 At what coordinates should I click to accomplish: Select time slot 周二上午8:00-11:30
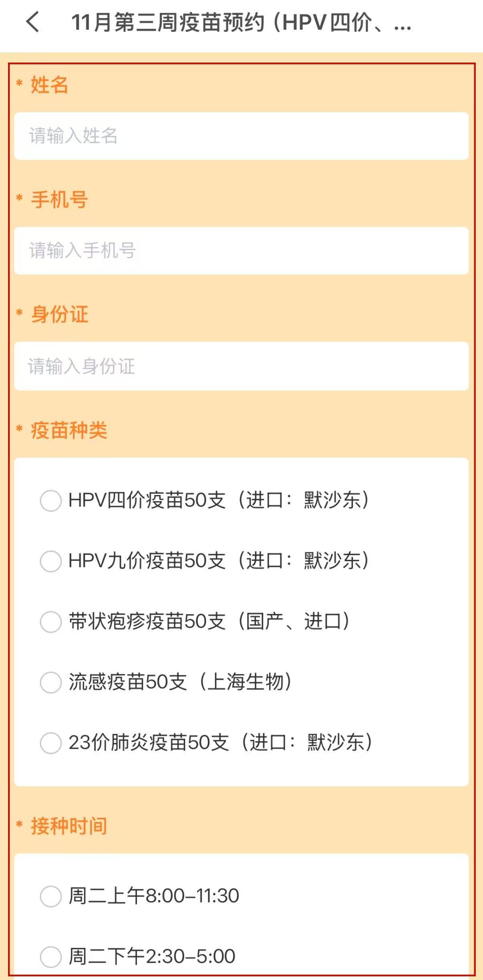(51, 896)
